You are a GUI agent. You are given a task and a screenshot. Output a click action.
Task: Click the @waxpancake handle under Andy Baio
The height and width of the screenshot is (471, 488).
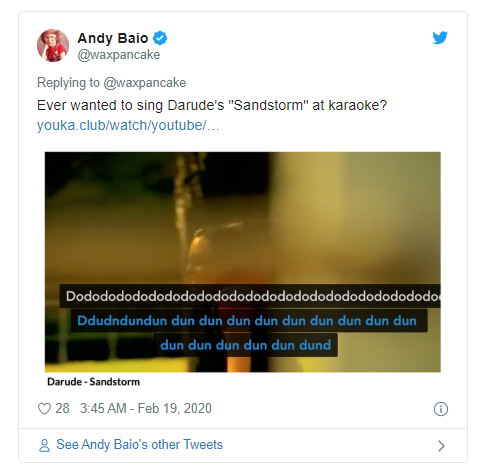[x=119, y=55]
